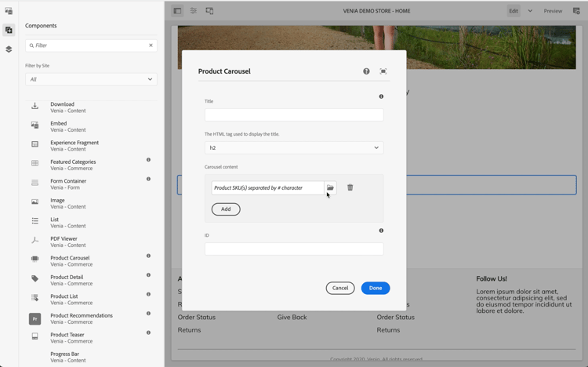Open the Give Back footer link
Image resolution: width=588 pixels, height=367 pixels.
point(292,317)
